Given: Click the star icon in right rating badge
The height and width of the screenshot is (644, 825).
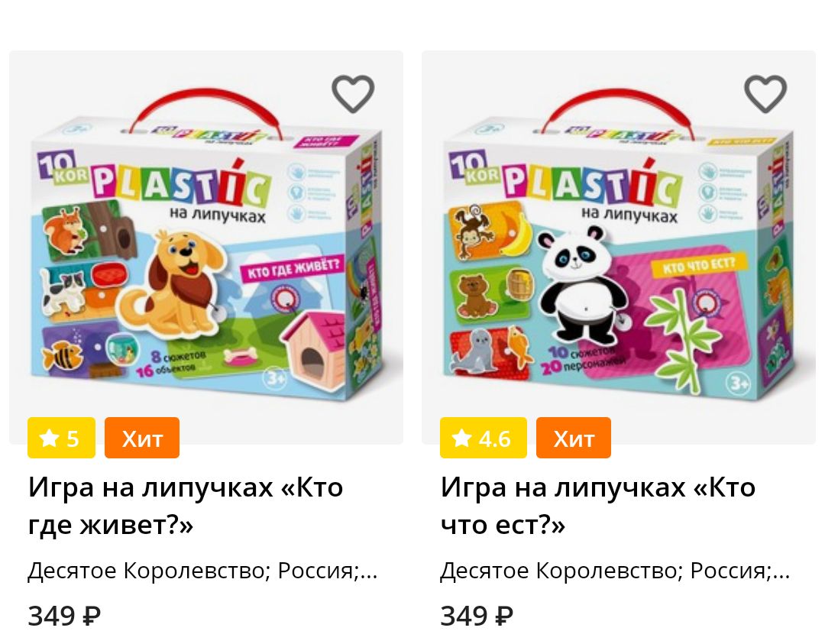Looking at the screenshot, I should coord(461,438).
